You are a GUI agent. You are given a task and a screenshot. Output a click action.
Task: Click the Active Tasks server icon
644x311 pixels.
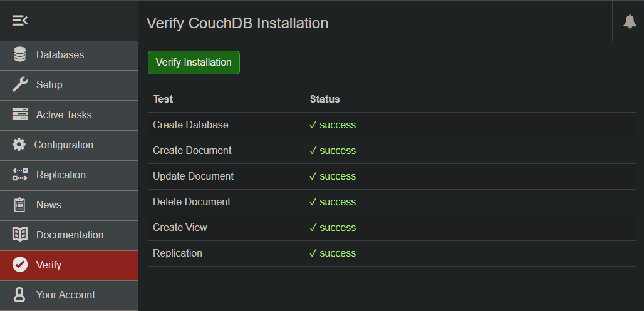[20, 115]
